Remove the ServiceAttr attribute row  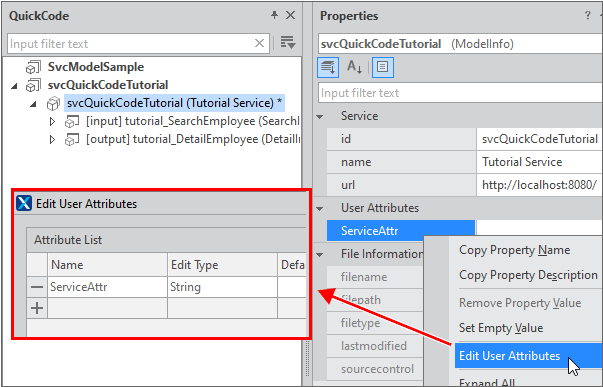[37, 287]
